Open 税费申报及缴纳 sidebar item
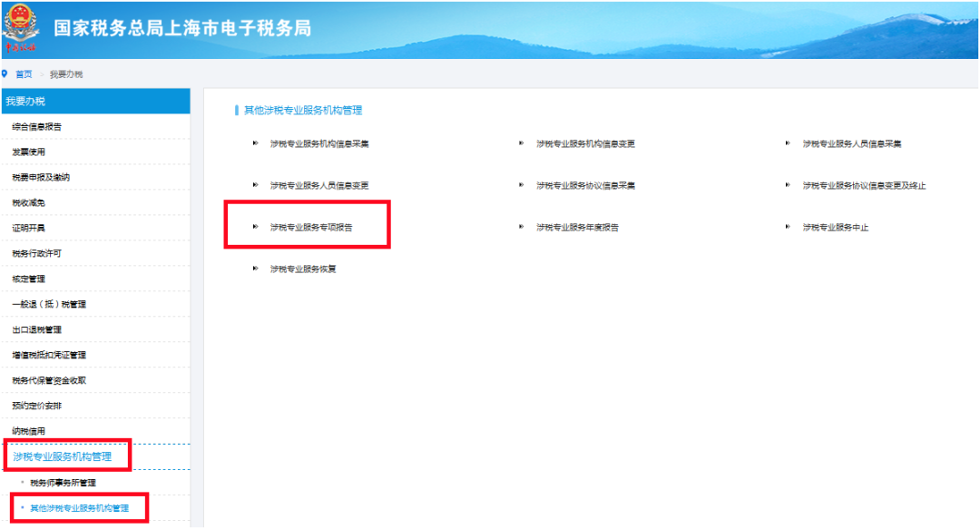The image size is (980, 529). coord(95,178)
